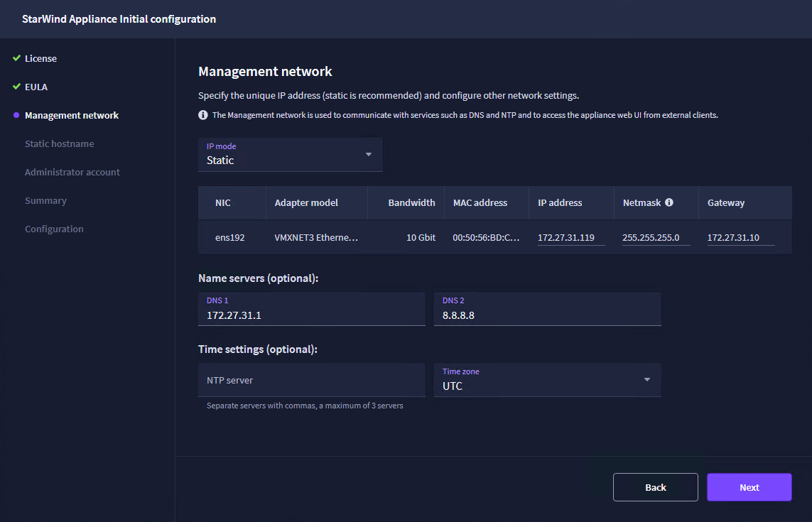The height and width of the screenshot is (522, 812).
Task: Click the DNS 2 input field
Action: pyautogui.click(x=548, y=309)
